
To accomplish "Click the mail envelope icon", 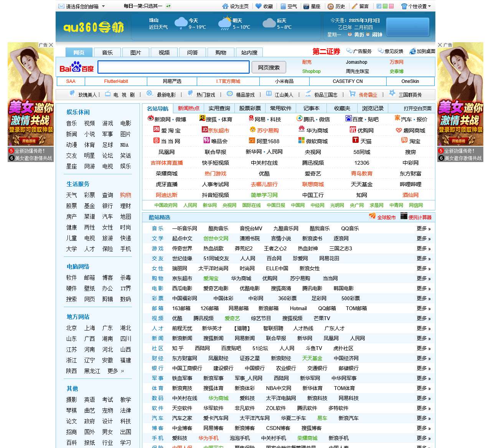I will [61, 6].
